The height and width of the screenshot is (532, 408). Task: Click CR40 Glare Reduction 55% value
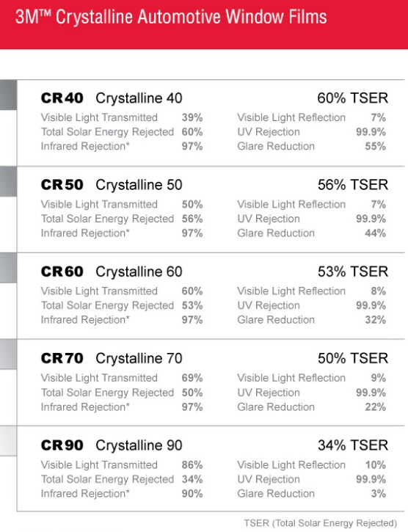tap(376, 146)
